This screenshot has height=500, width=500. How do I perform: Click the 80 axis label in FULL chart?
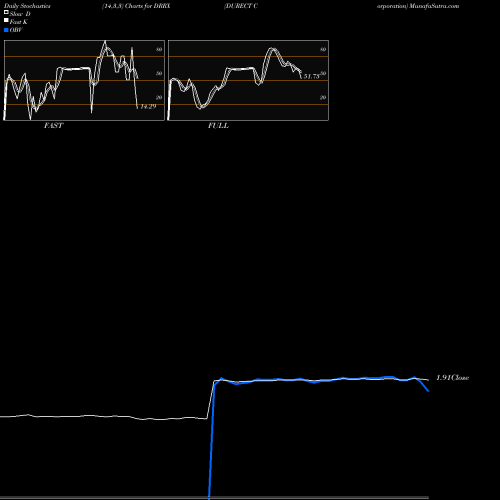coord(323,49)
